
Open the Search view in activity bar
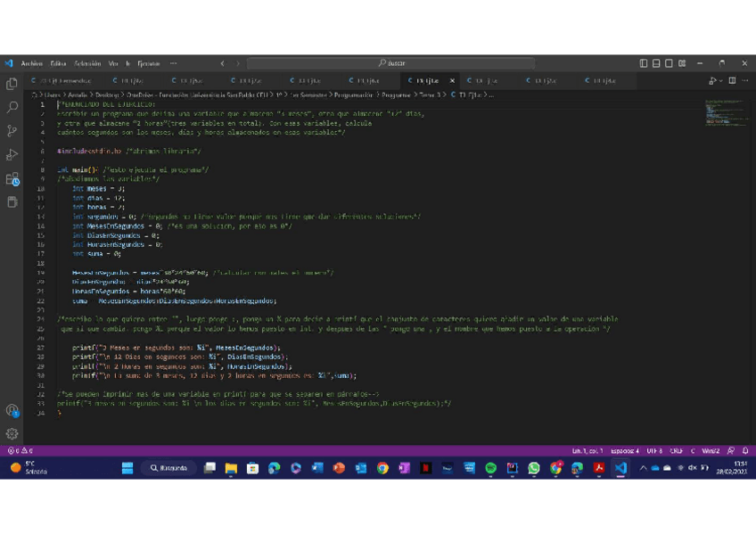click(12, 107)
